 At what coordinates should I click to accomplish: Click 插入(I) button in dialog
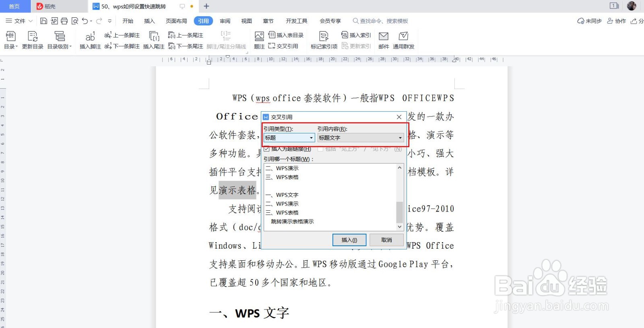click(x=349, y=240)
